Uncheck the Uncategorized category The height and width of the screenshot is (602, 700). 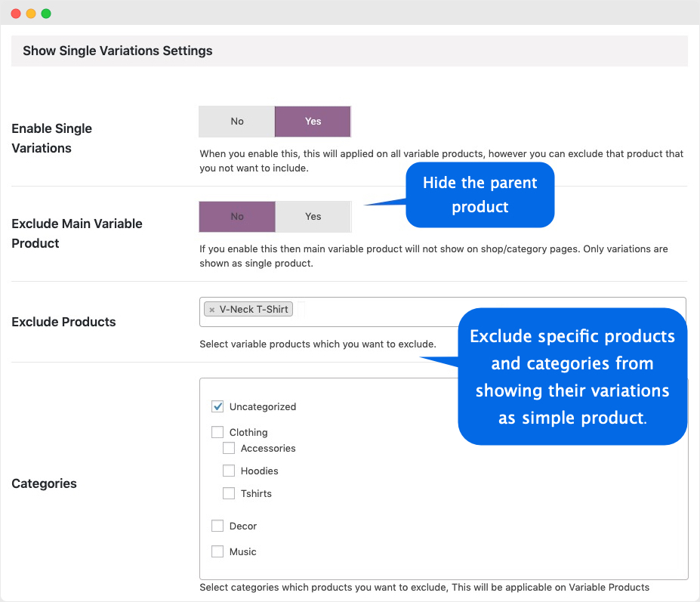pyautogui.click(x=217, y=406)
